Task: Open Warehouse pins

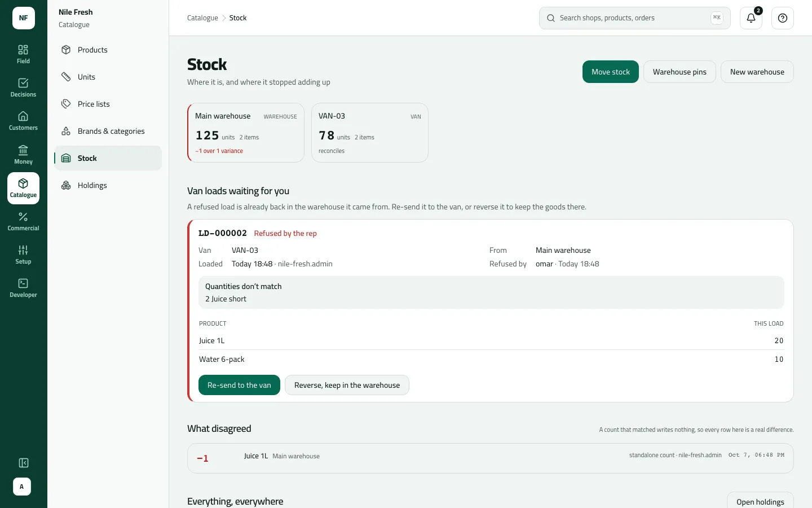Action: click(x=679, y=72)
